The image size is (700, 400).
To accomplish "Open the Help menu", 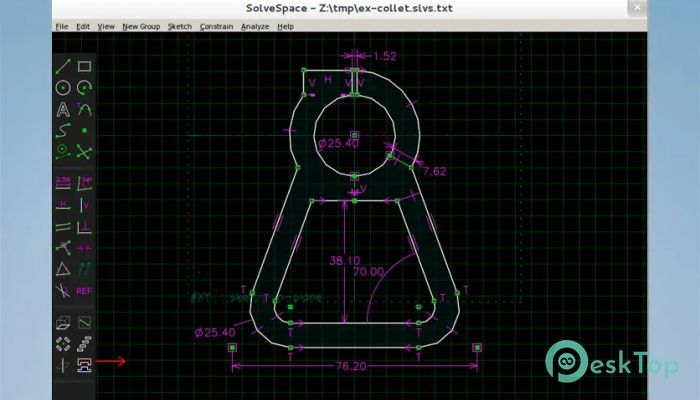I will tap(285, 26).
